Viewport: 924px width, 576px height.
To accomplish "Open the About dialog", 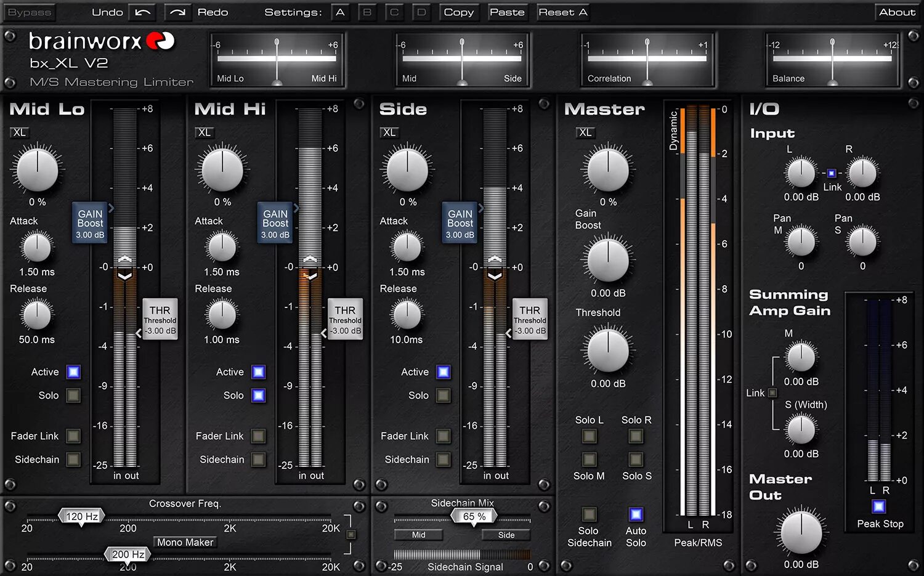I will (897, 12).
